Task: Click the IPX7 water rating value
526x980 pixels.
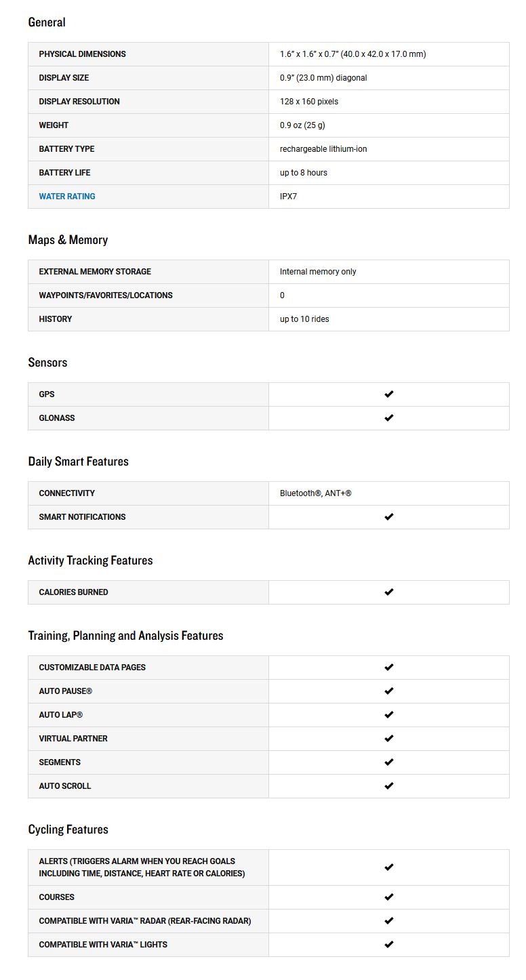Action: (289, 197)
